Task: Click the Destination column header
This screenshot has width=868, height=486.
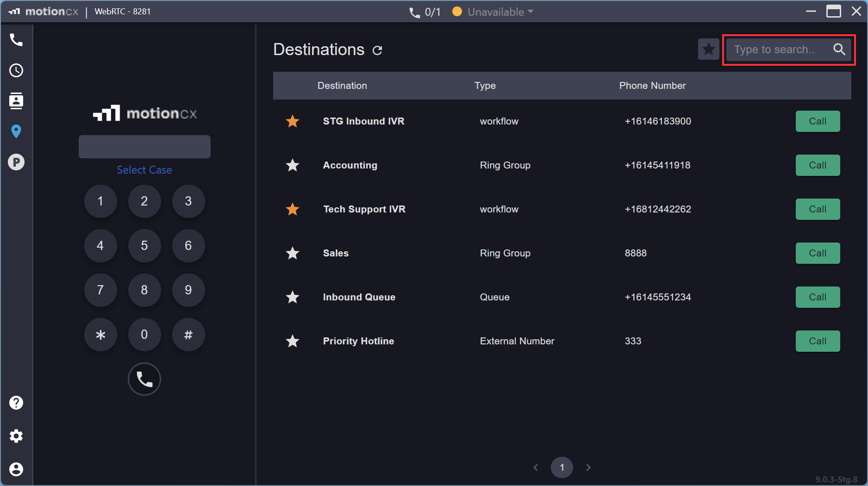Action: point(342,86)
